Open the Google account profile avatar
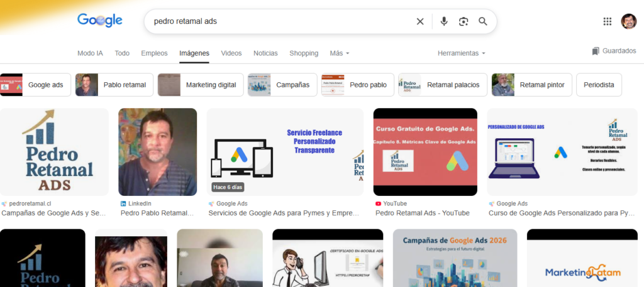The image size is (644, 287). tap(628, 21)
